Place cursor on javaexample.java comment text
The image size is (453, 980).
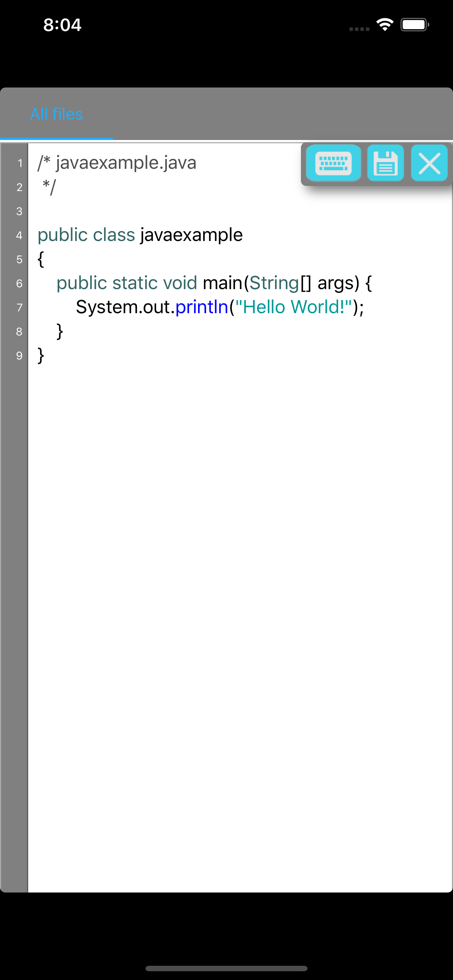coord(126,163)
